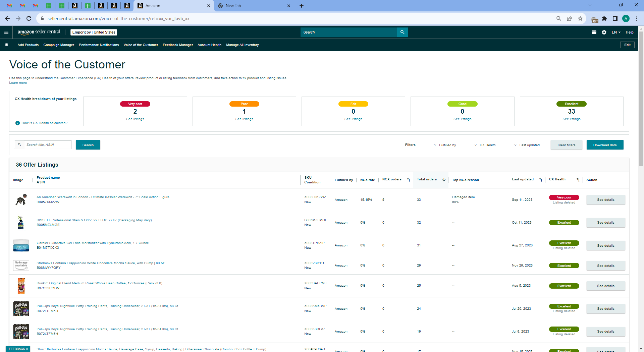The image size is (644, 352).
Task: Click the BISSELL spray bottle thumbnail
Action: 21,223
